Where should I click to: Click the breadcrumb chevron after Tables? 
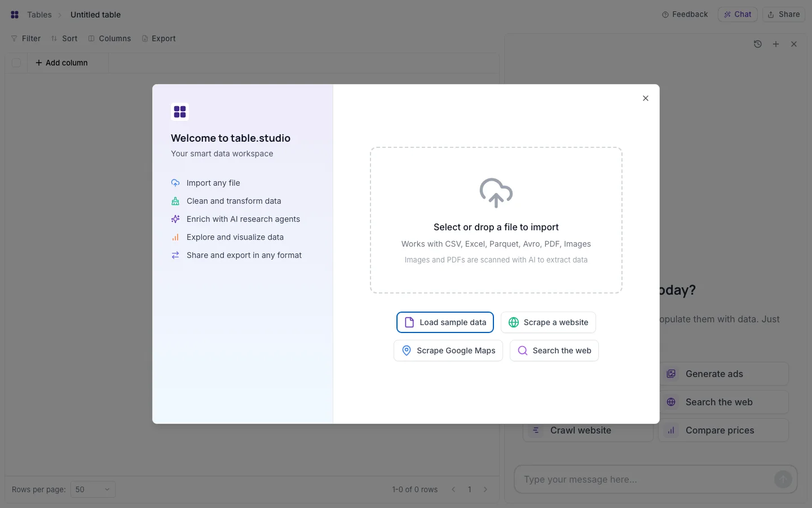tap(60, 15)
